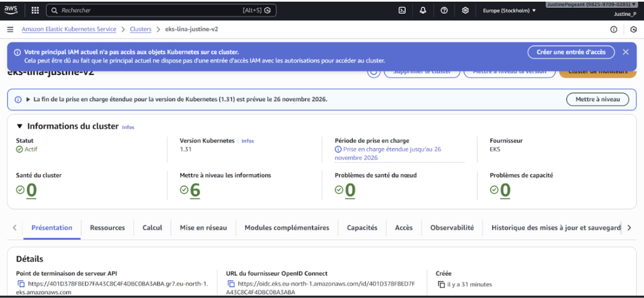The height and width of the screenshot is (298, 644).
Task: Open the Problèmes de santé du nœud count
Action: 350,191
